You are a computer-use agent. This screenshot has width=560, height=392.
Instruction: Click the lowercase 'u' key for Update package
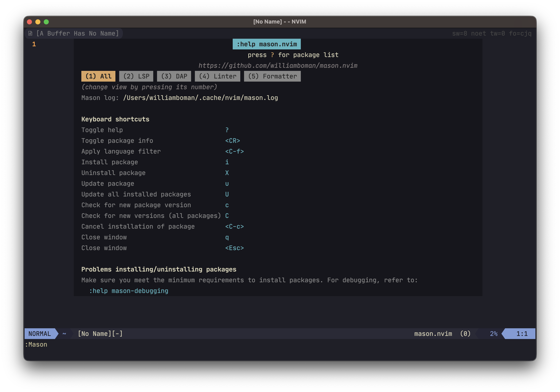pos(227,184)
